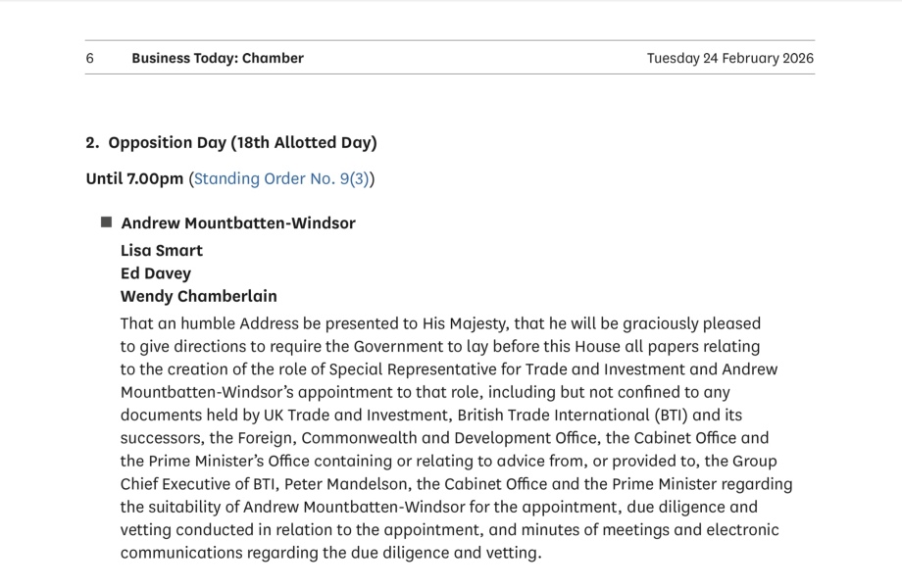The width and height of the screenshot is (902, 588).
Task: Click the name Wendy Chamberlain
Action: coord(199,296)
